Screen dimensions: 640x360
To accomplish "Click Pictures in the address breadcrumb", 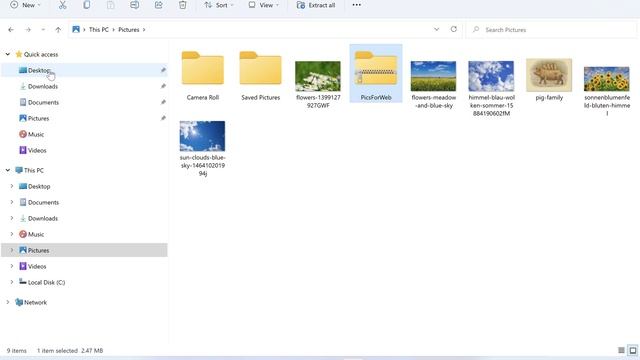I will 129,30.
